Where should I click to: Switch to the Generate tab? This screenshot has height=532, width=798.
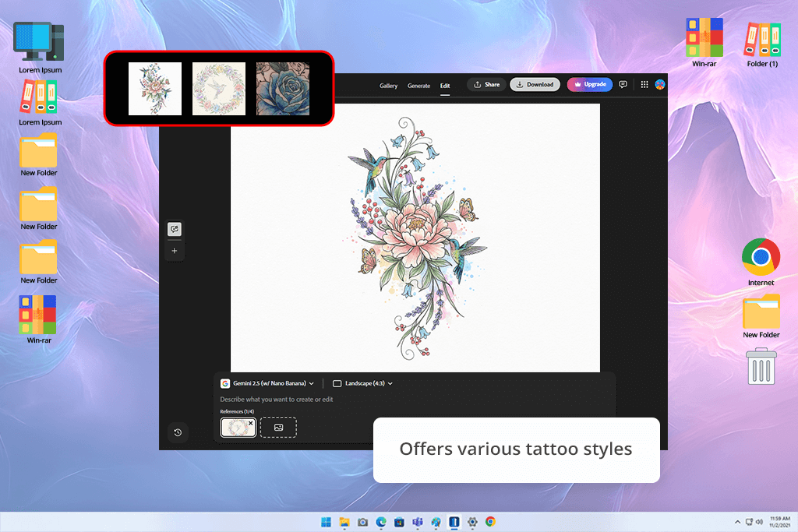pos(418,86)
